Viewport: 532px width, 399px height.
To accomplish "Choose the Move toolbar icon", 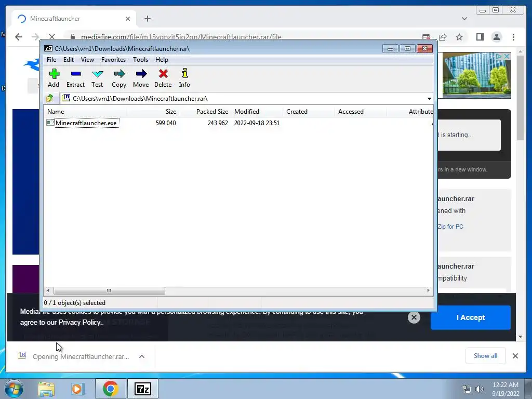I will (141, 78).
